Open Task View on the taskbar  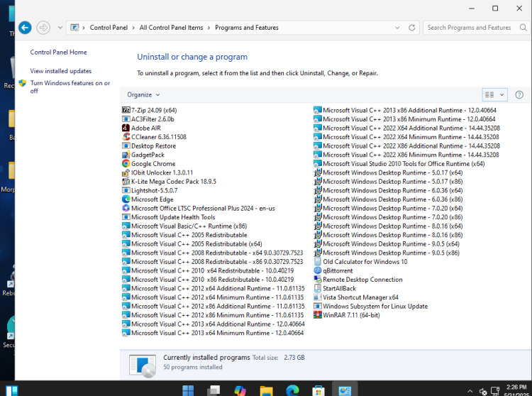214,390
